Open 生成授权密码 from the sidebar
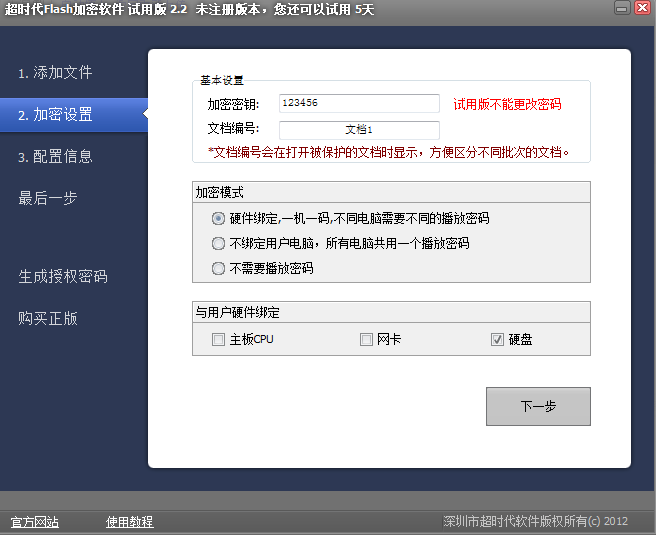Image resolution: width=656 pixels, height=535 pixels. pyautogui.click(x=62, y=276)
